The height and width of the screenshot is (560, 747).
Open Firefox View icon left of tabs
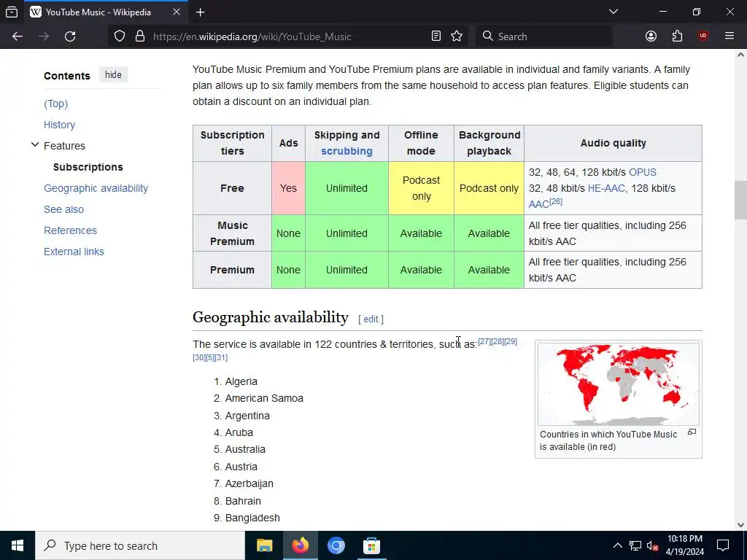click(x=12, y=12)
